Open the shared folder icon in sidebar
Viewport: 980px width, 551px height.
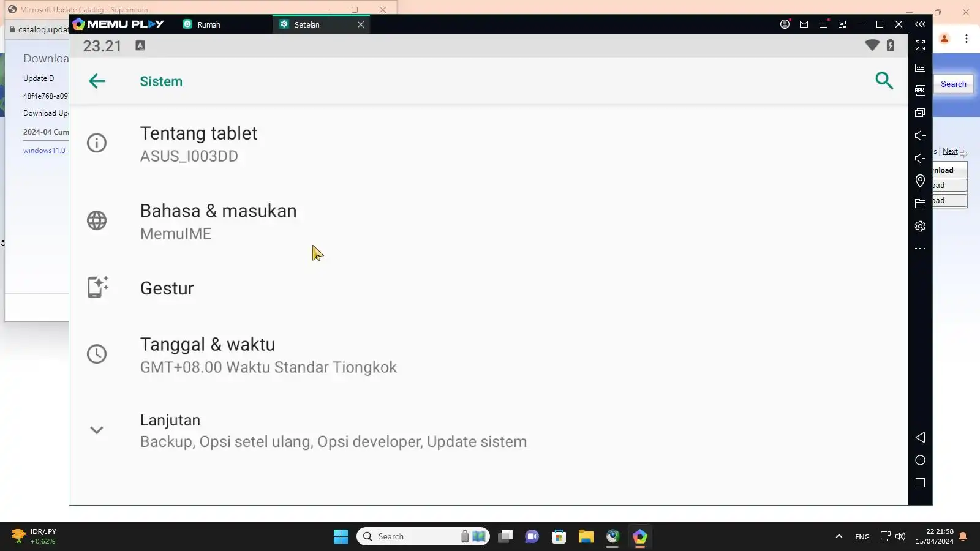pos(920,203)
